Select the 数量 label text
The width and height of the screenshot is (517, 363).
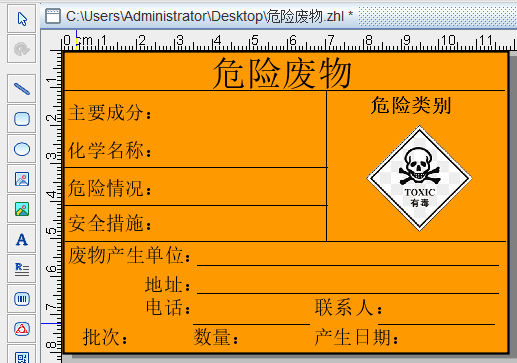[216, 337]
